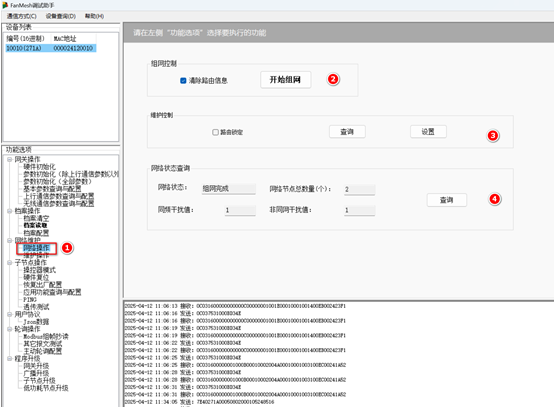Viewport: 554px width, 408px height.
Task: Click the red number 1 marker badge
Action: [x=67, y=248]
